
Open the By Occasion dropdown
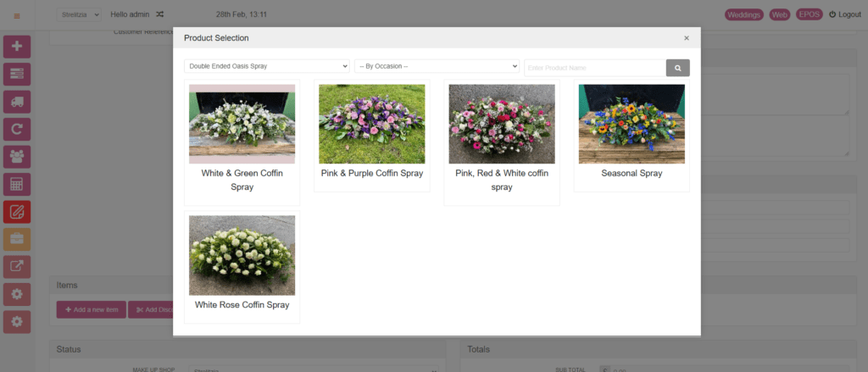[x=437, y=66]
